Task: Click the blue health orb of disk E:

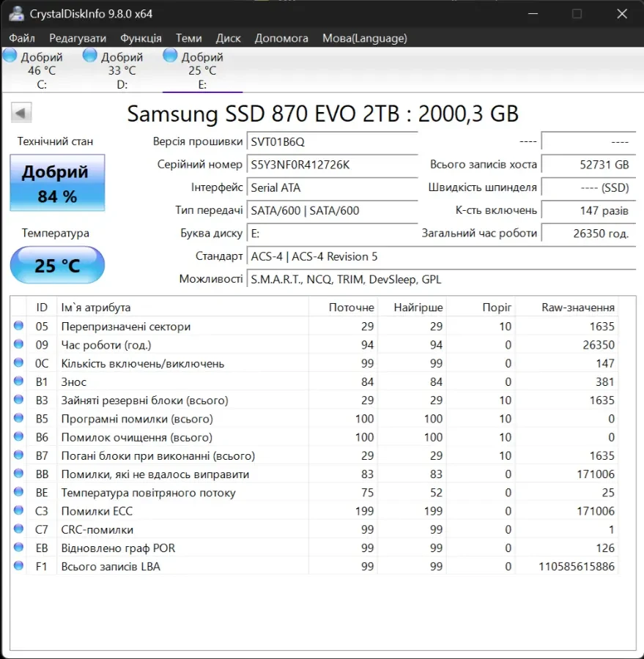Action: tap(170, 55)
